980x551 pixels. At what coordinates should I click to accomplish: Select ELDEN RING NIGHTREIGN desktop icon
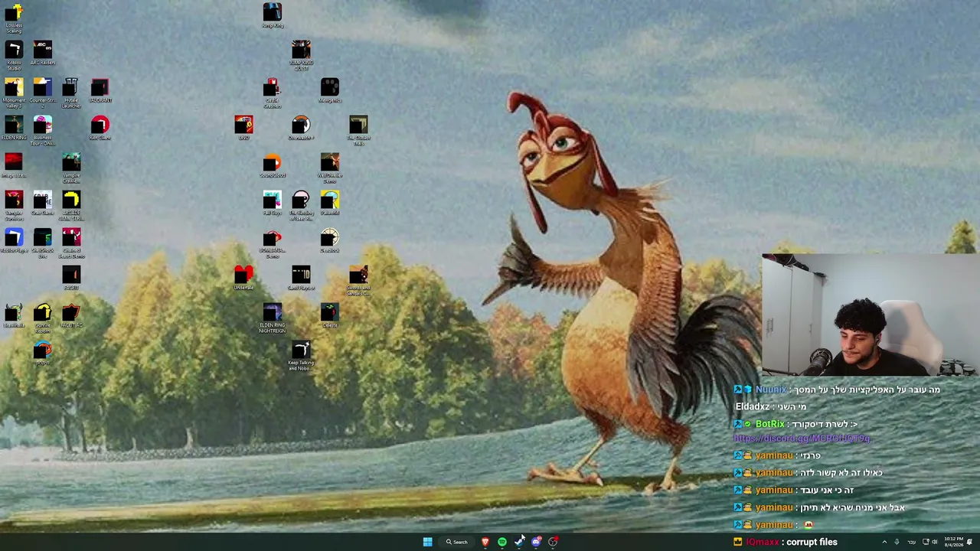point(273,318)
